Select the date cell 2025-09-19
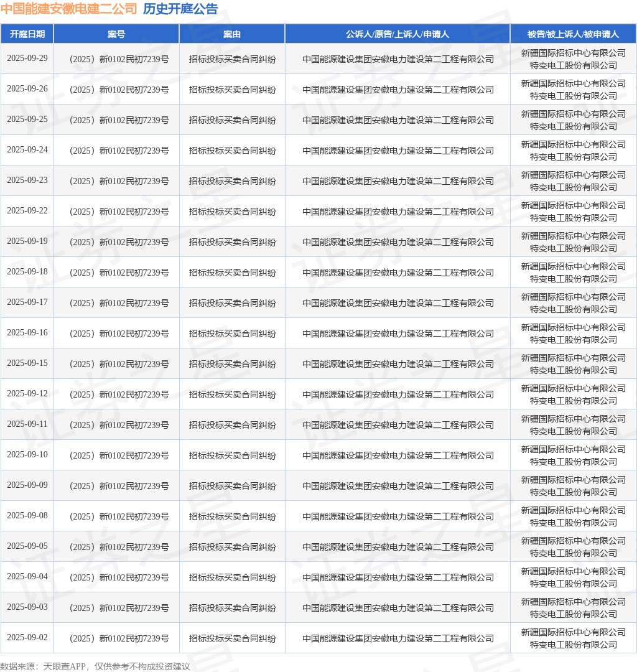The image size is (637, 672). 27,241
